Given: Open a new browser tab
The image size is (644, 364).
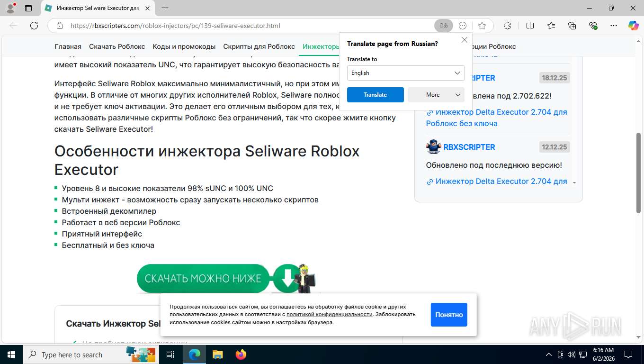Looking at the screenshot, I should (x=165, y=8).
